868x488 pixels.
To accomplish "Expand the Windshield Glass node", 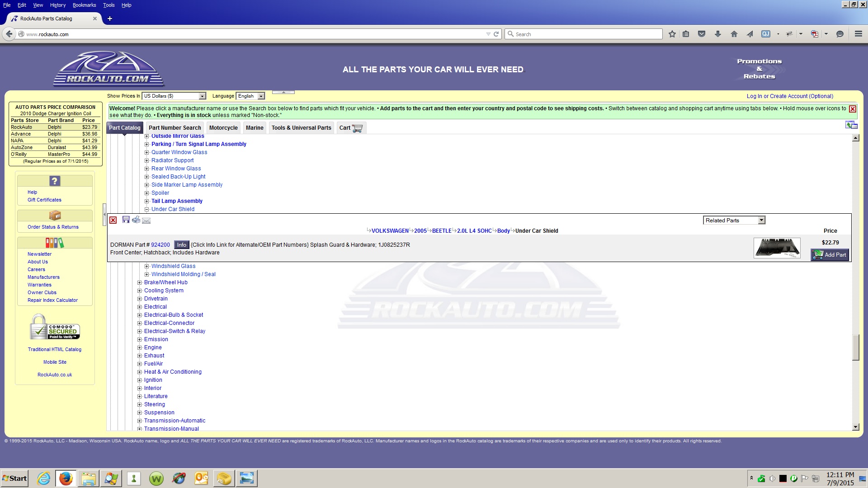I will pos(146,266).
